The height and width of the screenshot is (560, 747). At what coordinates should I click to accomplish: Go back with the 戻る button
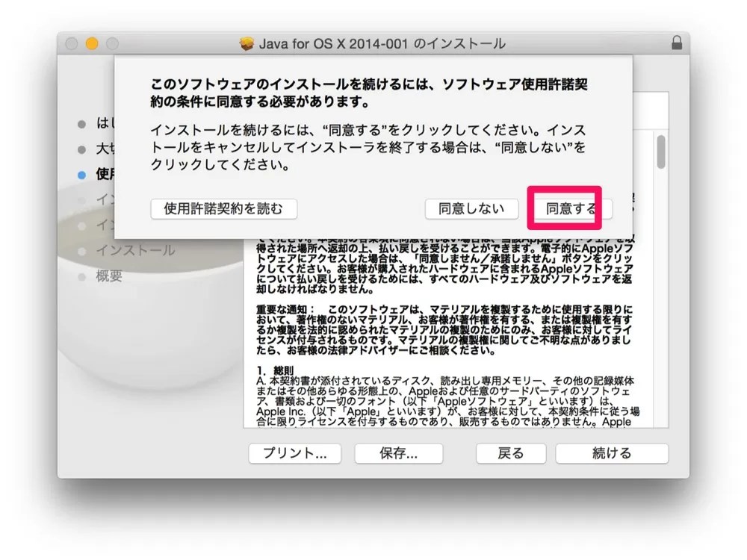511,453
